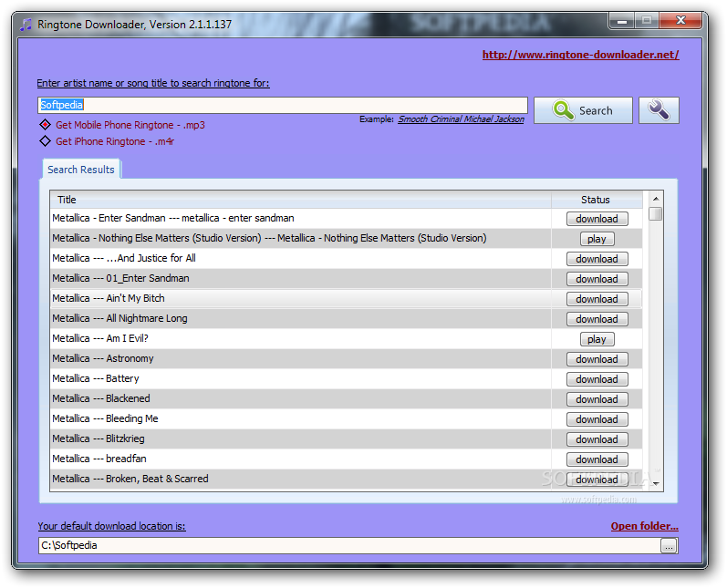Open the Search Results tab

tap(81, 170)
